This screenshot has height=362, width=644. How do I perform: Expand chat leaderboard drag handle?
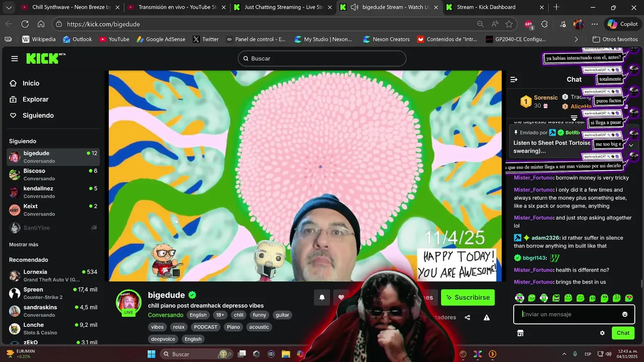pos(574,118)
